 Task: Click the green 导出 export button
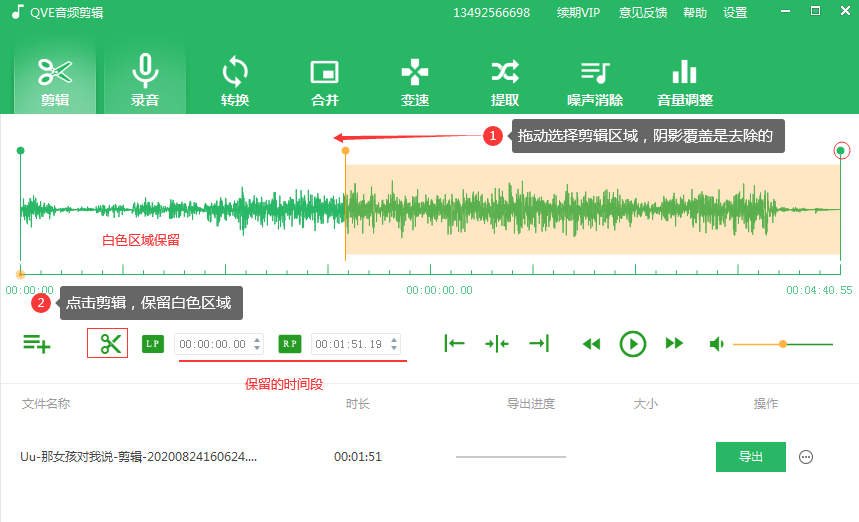click(x=750, y=457)
